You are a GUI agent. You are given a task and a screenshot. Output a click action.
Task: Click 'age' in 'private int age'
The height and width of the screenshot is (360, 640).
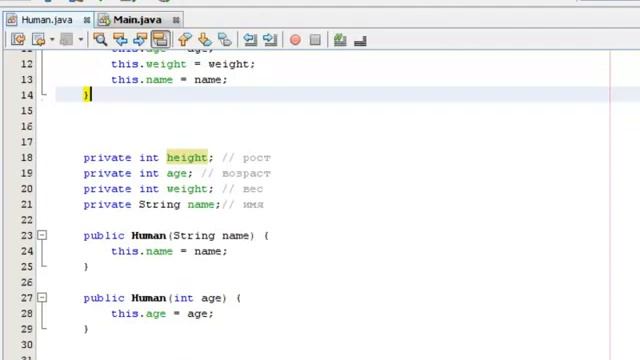[176, 173]
